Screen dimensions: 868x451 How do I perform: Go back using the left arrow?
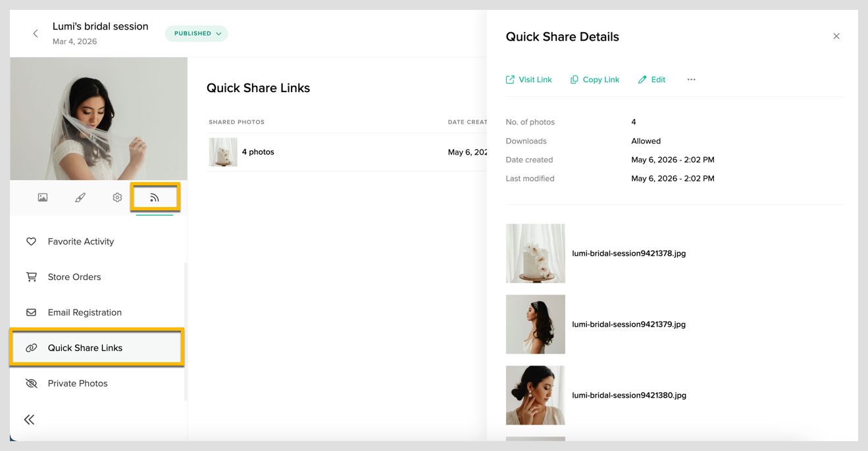pyautogui.click(x=36, y=34)
